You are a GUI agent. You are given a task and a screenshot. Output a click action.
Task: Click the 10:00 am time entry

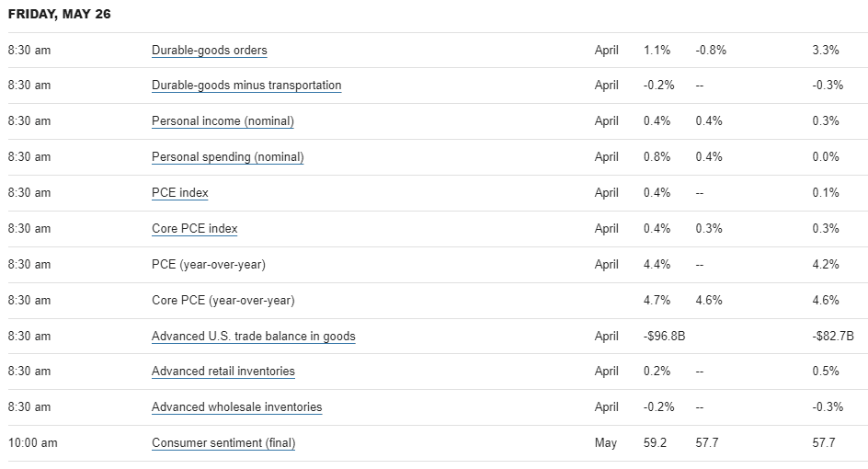click(32, 443)
